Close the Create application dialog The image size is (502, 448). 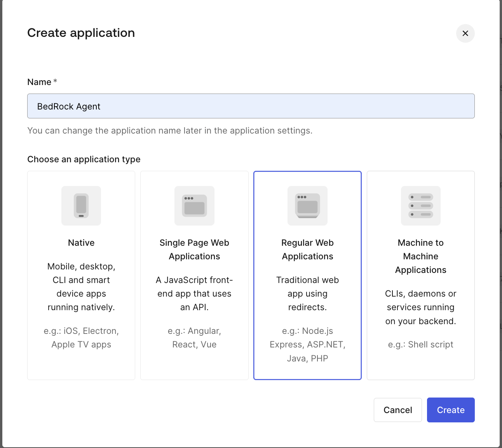pyautogui.click(x=465, y=33)
